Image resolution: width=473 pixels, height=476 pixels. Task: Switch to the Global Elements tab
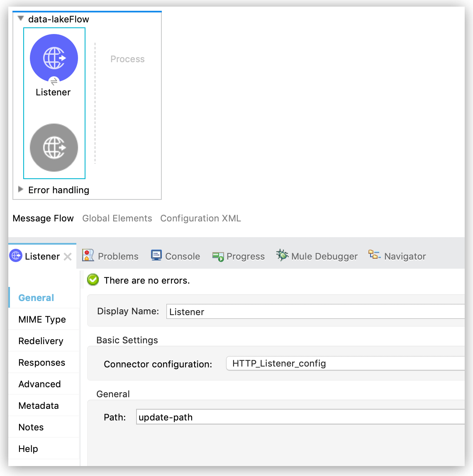click(x=117, y=218)
